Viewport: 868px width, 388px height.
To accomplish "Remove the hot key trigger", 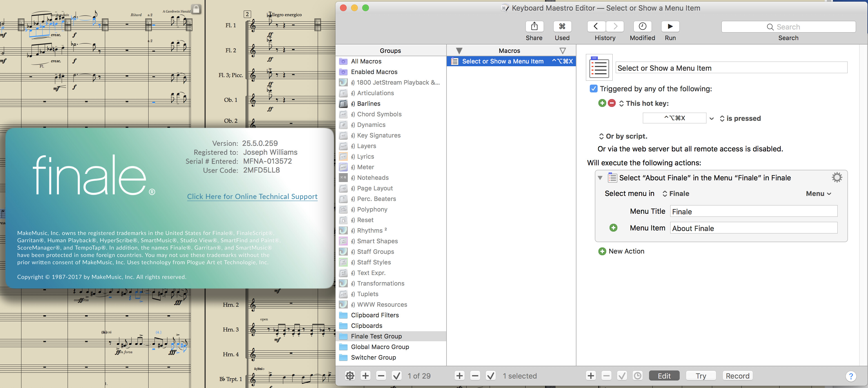I will 611,103.
